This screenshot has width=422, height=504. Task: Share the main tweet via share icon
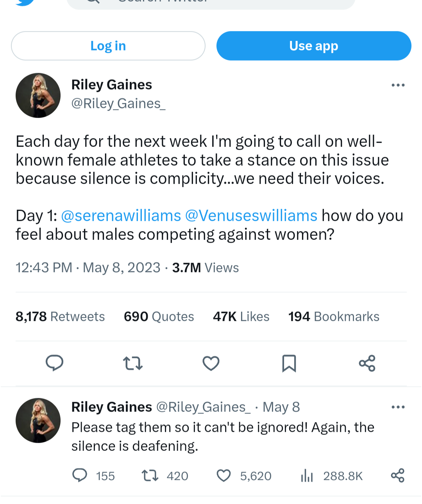[367, 363]
